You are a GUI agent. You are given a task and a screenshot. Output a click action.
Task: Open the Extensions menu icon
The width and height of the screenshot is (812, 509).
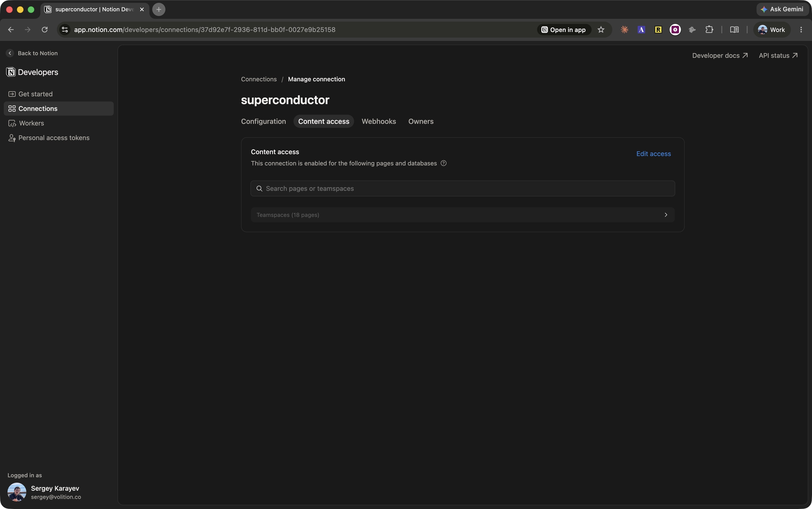point(709,30)
